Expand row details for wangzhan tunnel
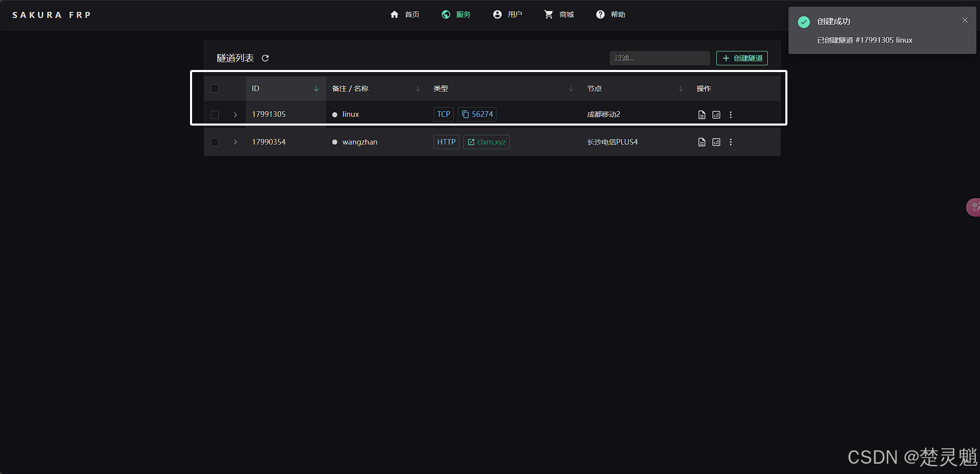Viewport: 980px width, 474px height. point(235,142)
